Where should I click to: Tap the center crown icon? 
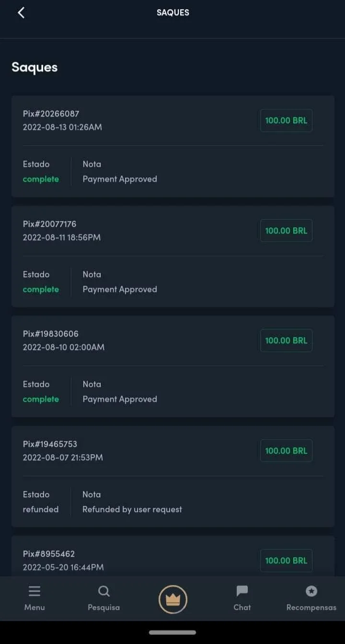[x=173, y=599]
